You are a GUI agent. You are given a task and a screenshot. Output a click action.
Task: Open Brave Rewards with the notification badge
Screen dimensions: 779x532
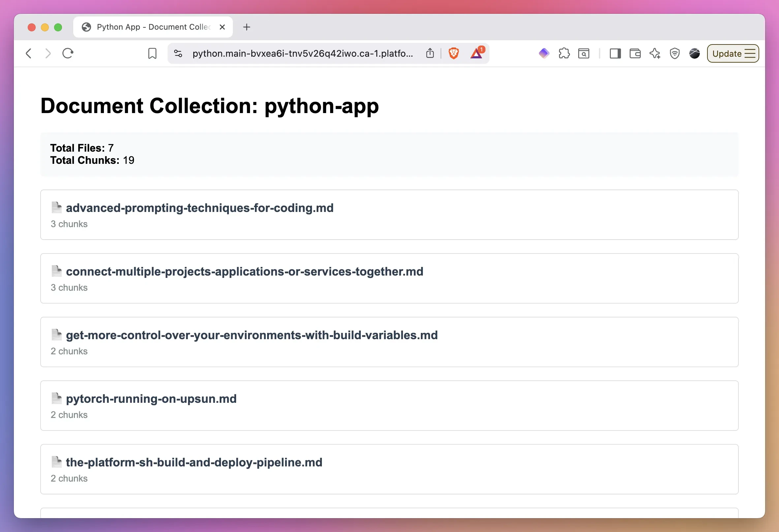click(477, 53)
